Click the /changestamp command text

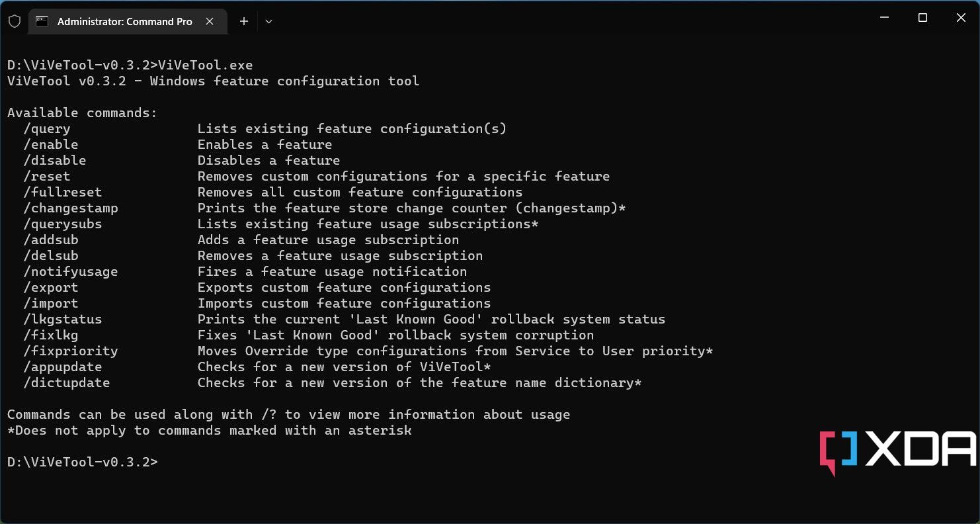tap(71, 208)
